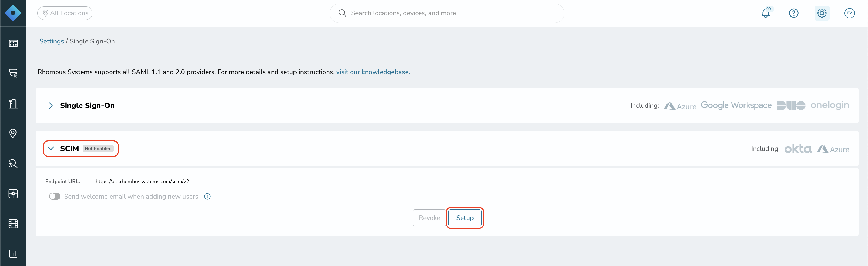This screenshot has height=266, width=868.
Task: Open the visit our knowledgebase link
Action: (373, 72)
